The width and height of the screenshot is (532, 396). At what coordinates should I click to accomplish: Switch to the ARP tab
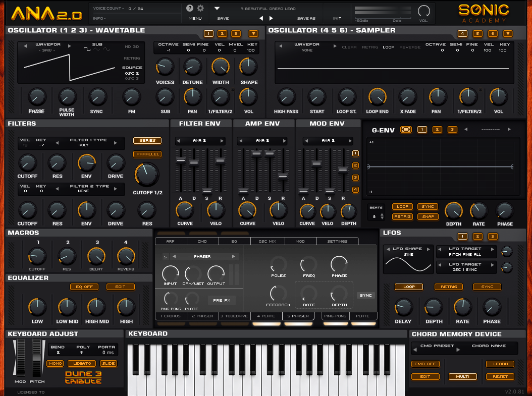tap(170, 242)
